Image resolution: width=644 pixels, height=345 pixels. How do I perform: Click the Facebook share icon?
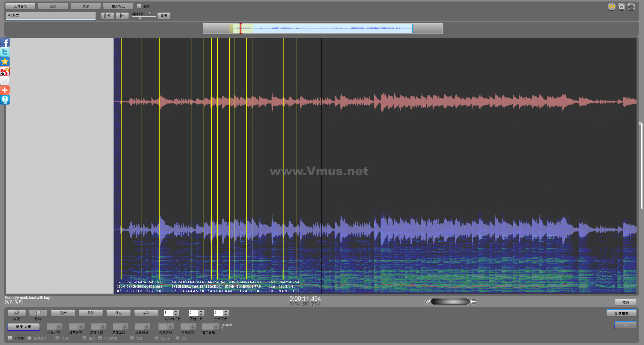(x=5, y=43)
